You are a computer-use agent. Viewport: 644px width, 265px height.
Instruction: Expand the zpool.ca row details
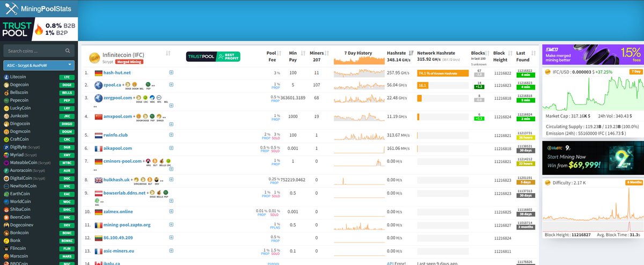(x=171, y=85)
